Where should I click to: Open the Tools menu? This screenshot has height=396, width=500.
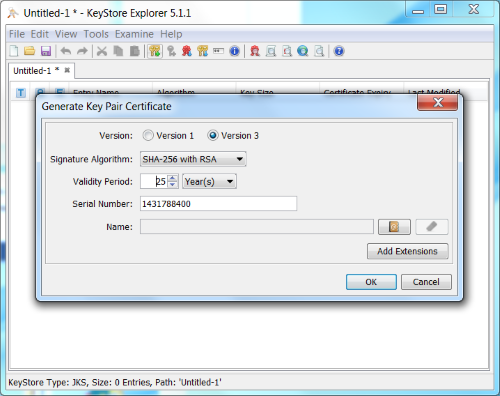[x=96, y=34]
